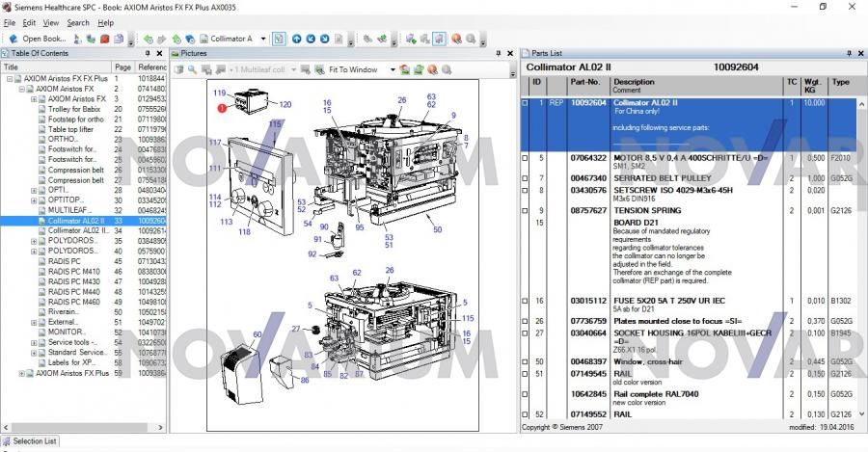
Task: Click the red callout marker 1 in diagram
Action: (222, 109)
